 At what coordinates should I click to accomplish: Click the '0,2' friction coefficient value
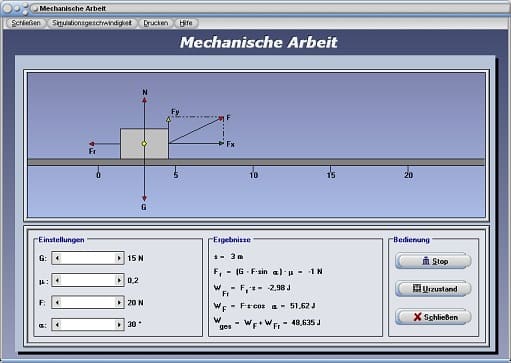click(x=133, y=281)
